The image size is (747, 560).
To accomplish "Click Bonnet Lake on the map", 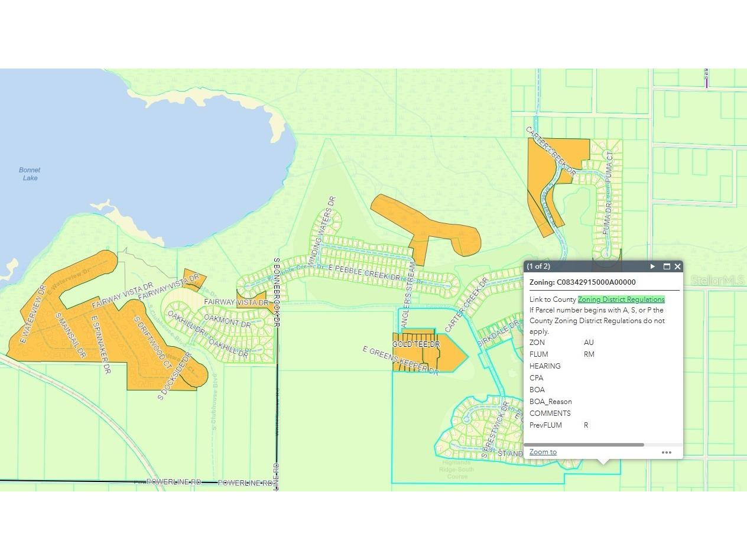I will click(29, 173).
